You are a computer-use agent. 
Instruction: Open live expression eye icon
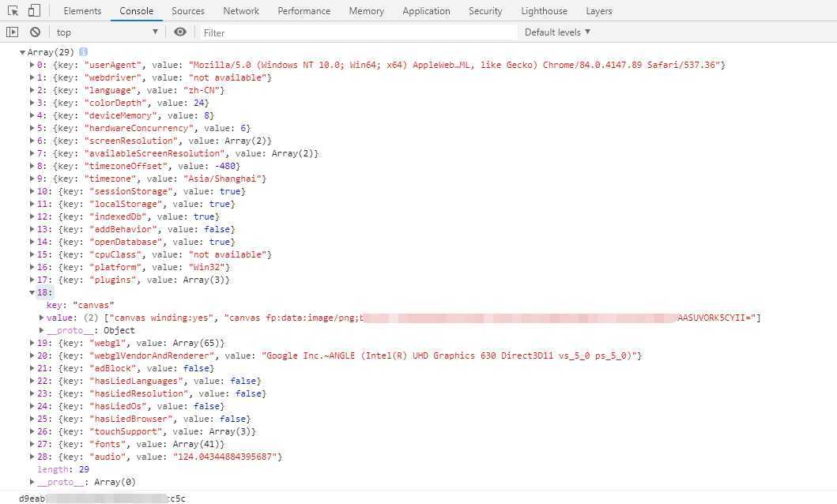click(180, 32)
